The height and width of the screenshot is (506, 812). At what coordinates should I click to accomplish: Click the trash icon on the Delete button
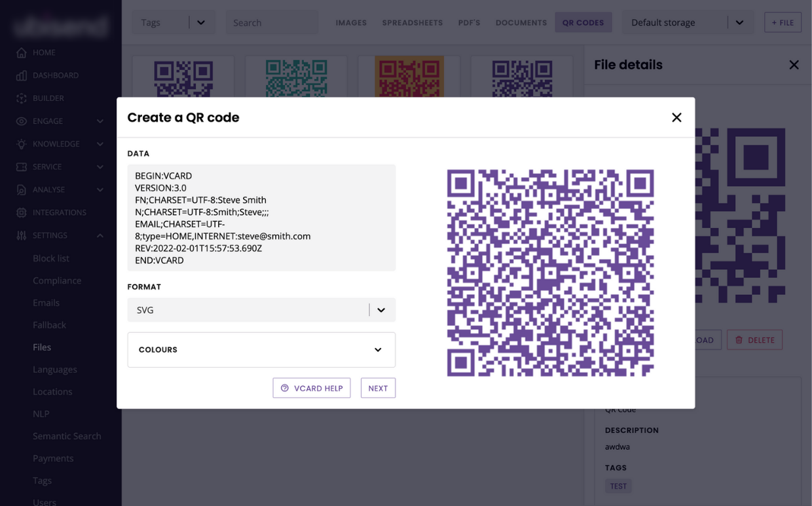point(738,340)
